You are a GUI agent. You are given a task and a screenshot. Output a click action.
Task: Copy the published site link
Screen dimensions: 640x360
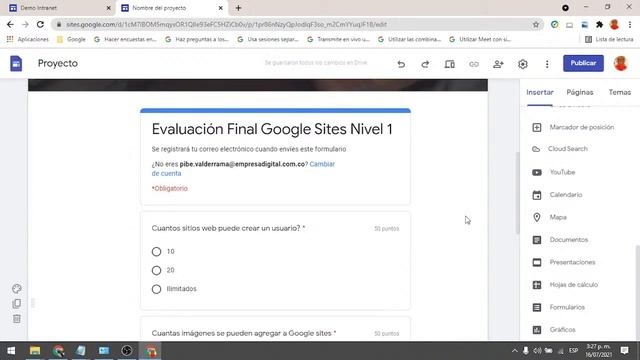point(473,64)
